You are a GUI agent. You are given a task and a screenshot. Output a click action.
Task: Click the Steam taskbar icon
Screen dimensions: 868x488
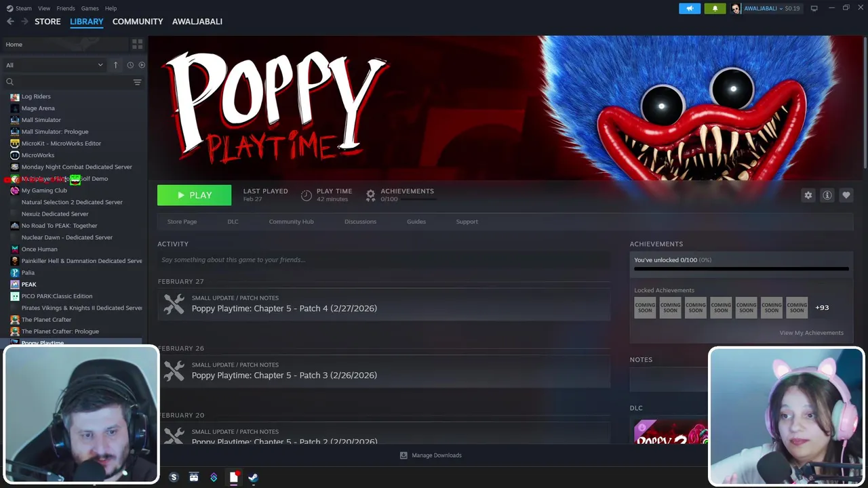(x=253, y=478)
